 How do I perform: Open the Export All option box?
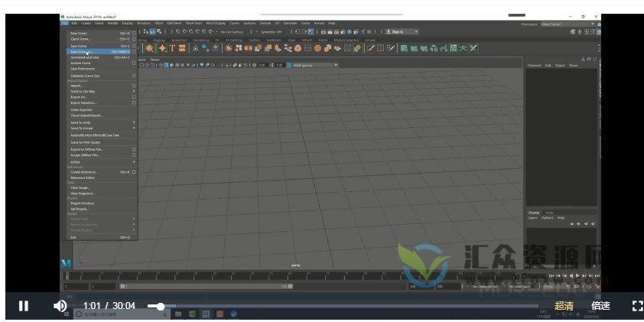[134, 96]
